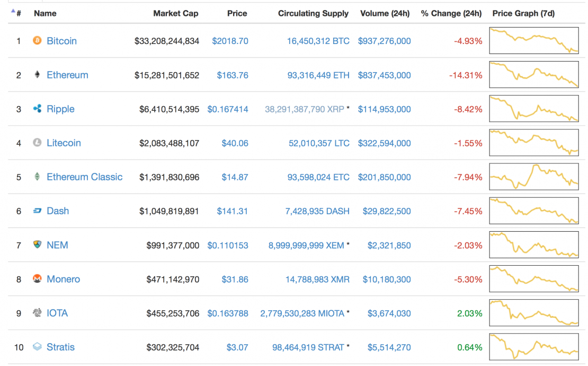Click the IOTA logo icon

click(x=37, y=313)
